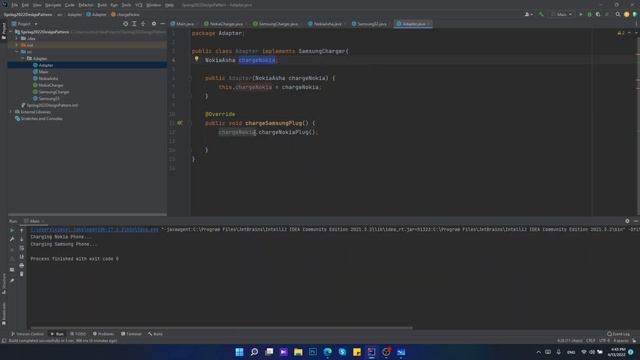
Task: Open the Build tool window button
Action: click(156, 334)
